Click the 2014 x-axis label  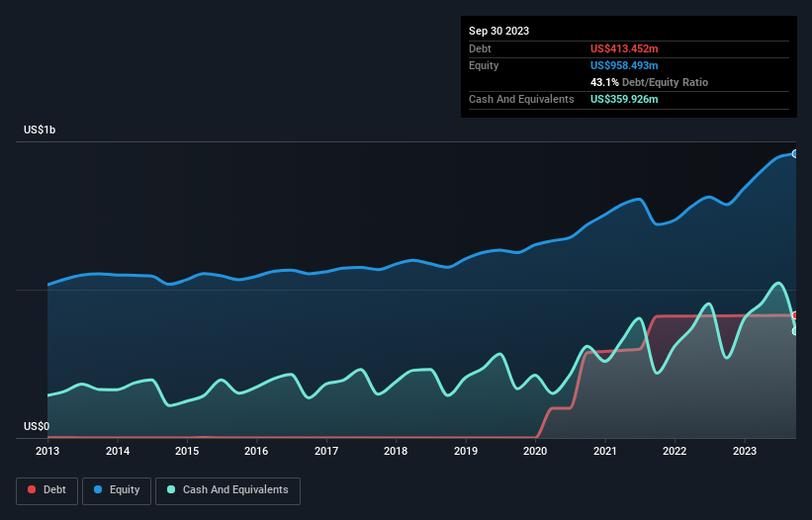point(118,451)
